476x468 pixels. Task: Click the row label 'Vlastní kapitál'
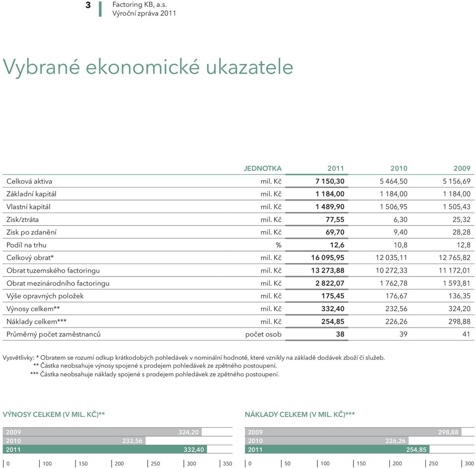(x=28, y=207)
